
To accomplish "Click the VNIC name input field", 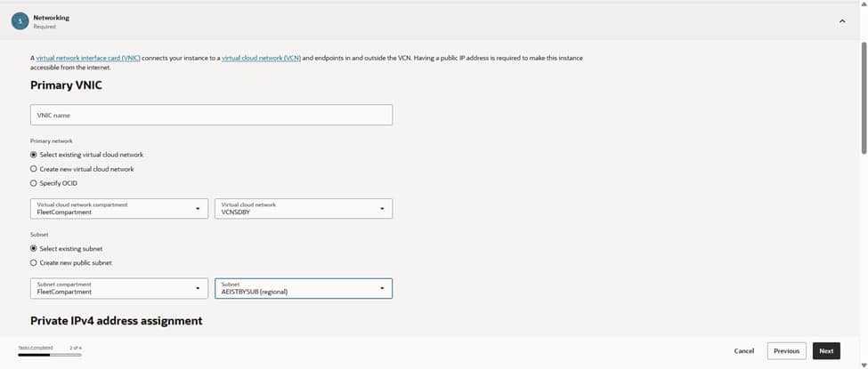I will pos(211,115).
